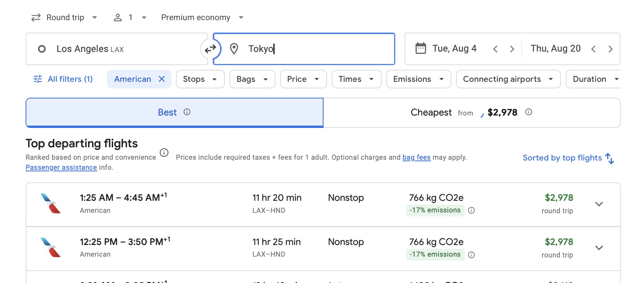
Task: Click the $2,978 price on 1:25 AM flight
Action: 559,198
